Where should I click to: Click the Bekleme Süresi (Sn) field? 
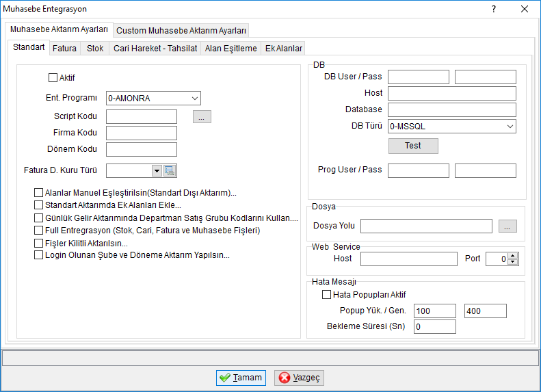435,327
